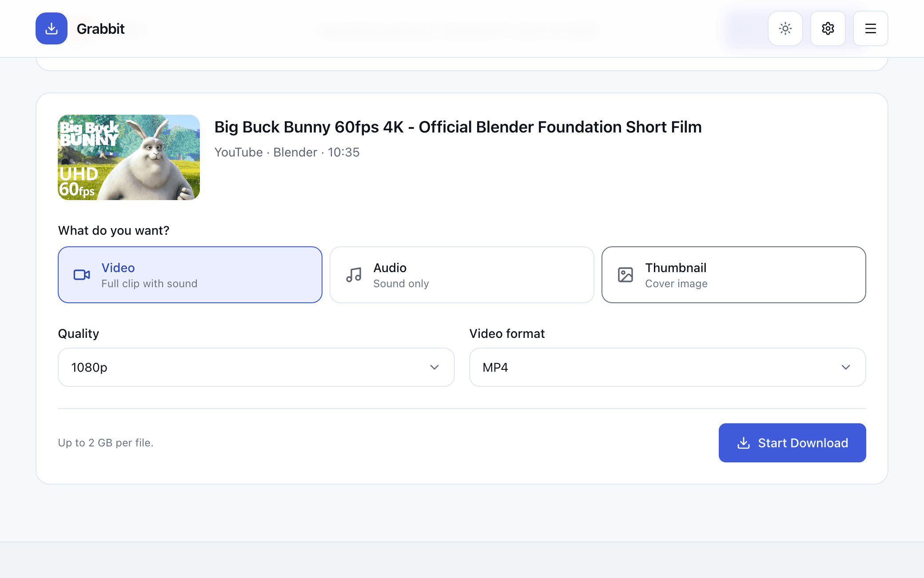Click the Big Buck Bunny thumbnail image
The width and height of the screenshot is (924, 578).
[129, 157]
